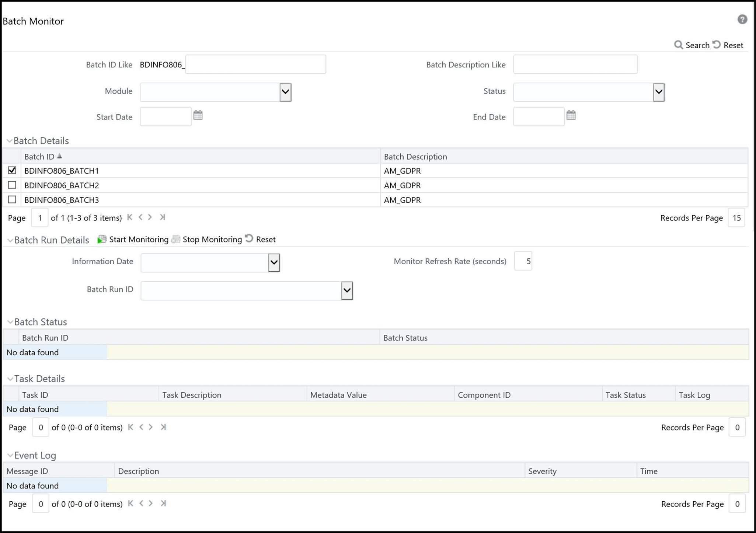
Task: Jump to last page in Task Details
Action: (x=163, y=427)
